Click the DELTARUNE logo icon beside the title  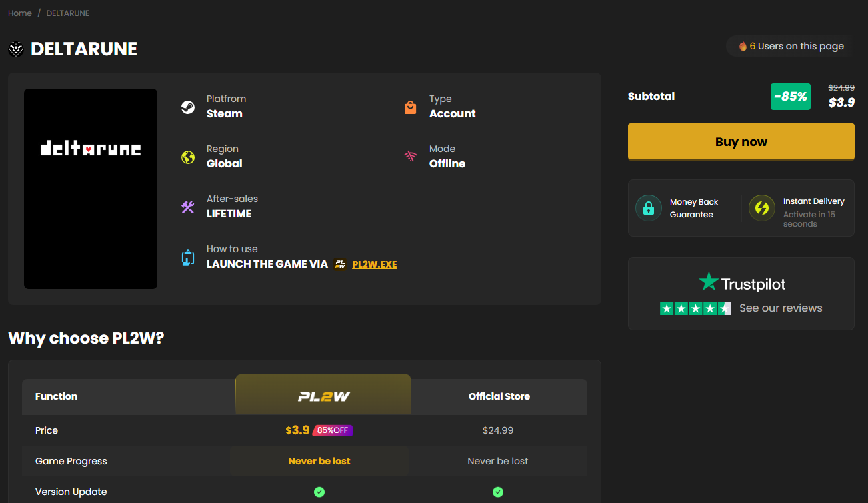[16, 49]
